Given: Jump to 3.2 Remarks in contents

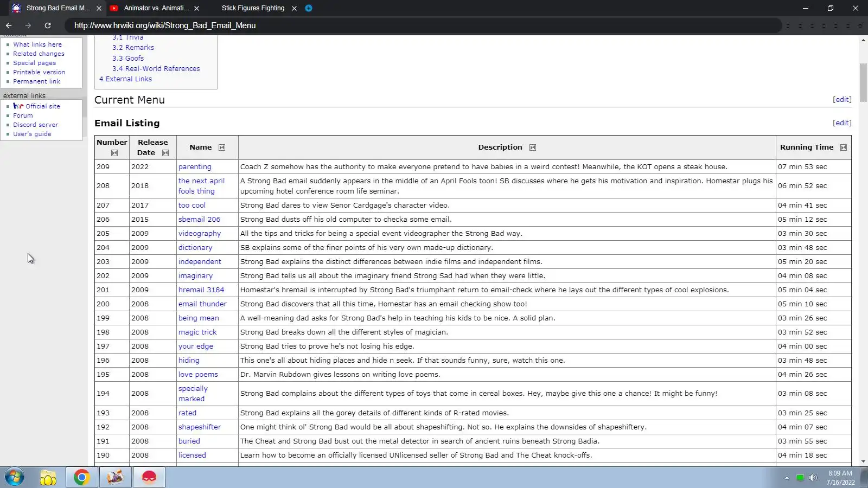Looking at the screenshot, I should [133, 48].
